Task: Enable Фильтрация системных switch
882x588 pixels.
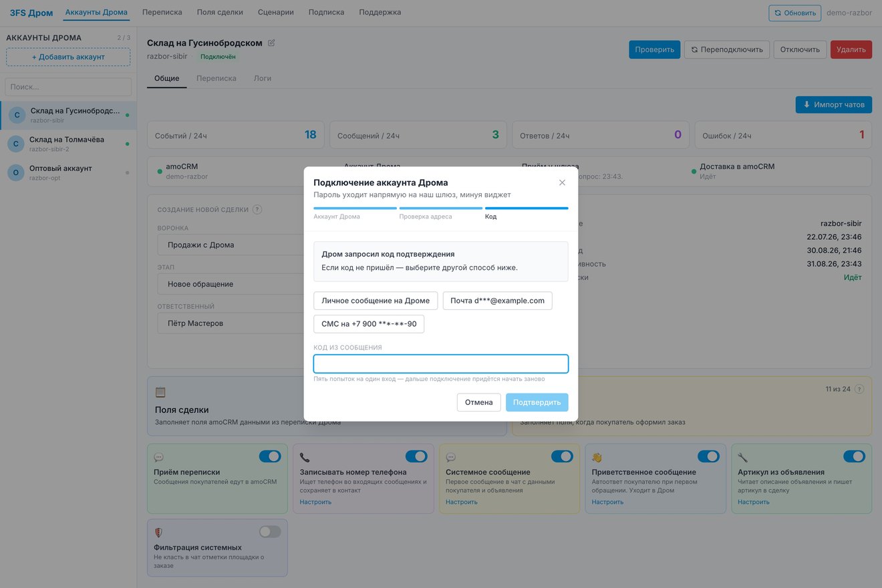Action: coord(270,532)
